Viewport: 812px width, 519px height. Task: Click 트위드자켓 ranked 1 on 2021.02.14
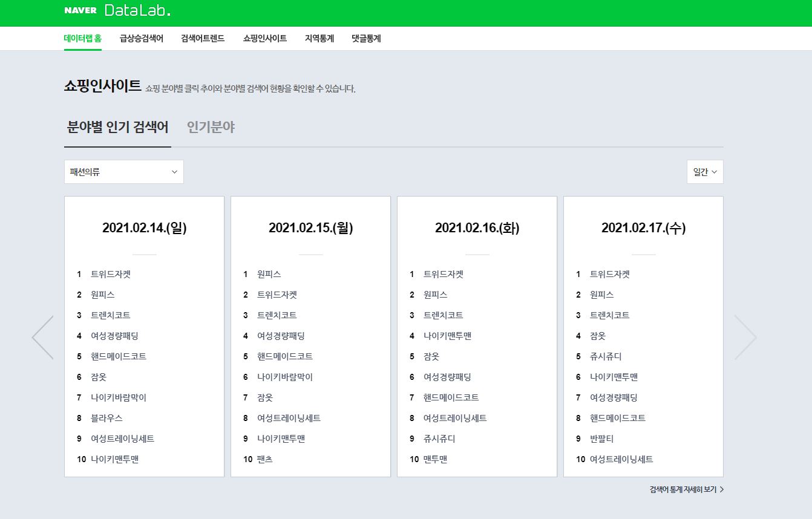111,274
